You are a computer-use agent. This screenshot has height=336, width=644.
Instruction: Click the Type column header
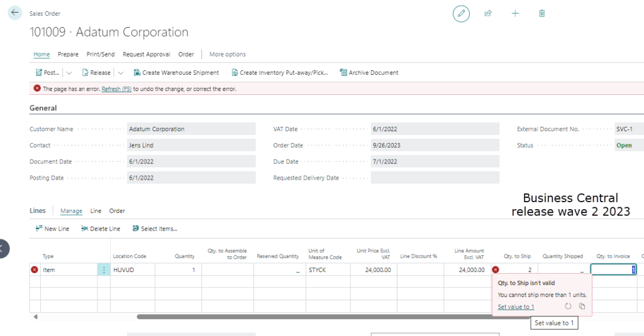(x=48, y=256)
